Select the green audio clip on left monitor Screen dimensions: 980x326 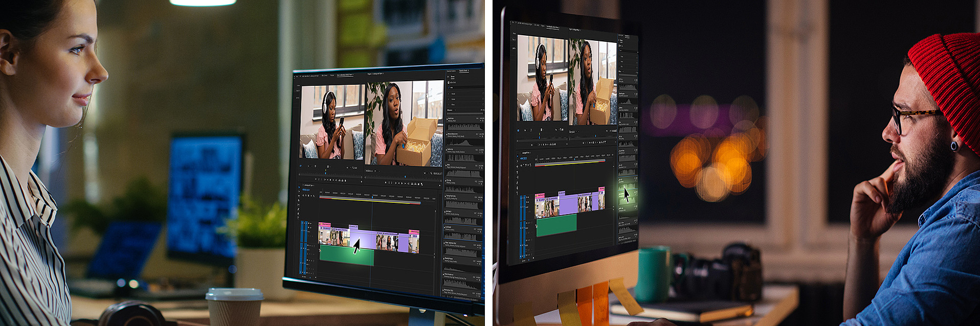(346, 255)
